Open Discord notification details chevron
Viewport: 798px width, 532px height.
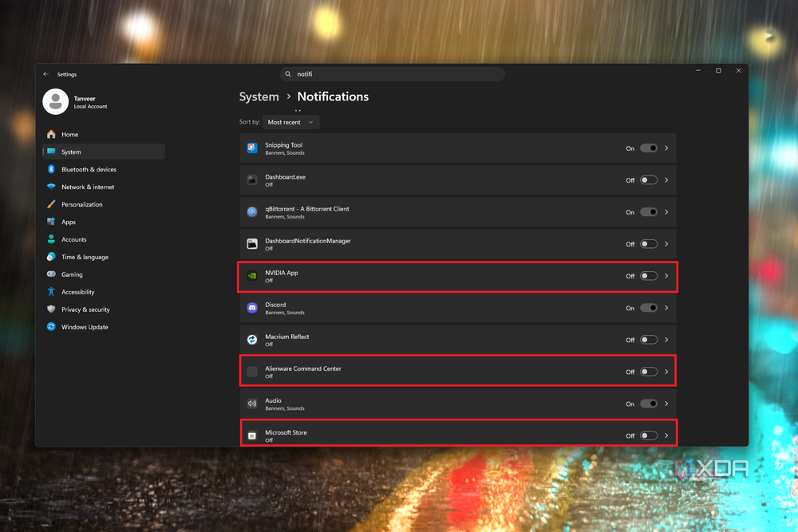click(666, 308)
